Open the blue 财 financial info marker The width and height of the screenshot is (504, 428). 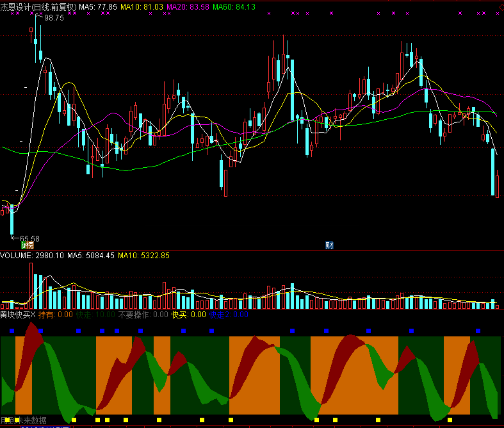coord(329,245)
